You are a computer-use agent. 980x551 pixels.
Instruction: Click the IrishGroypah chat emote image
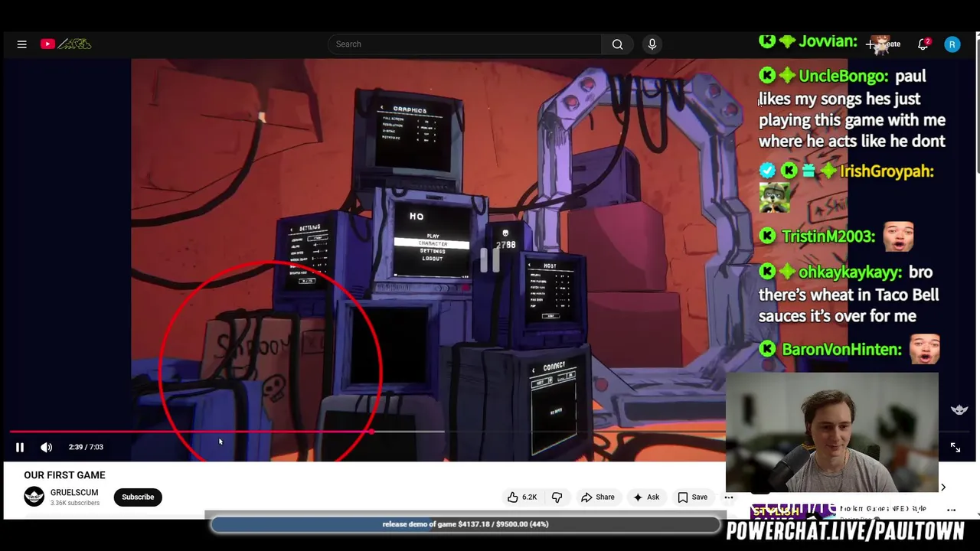[x=774, y=198]
